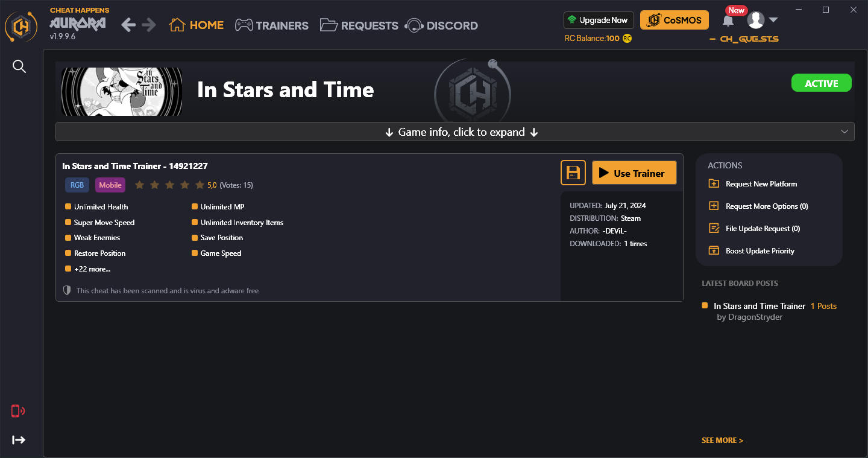Click the SEE MORE > link
Screen dimensions: 868x458
click(x=722, y=441)
